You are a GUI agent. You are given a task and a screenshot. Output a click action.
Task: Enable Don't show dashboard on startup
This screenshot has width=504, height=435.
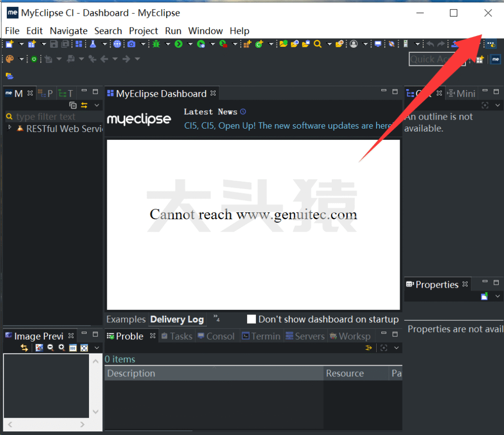[252, 319]
